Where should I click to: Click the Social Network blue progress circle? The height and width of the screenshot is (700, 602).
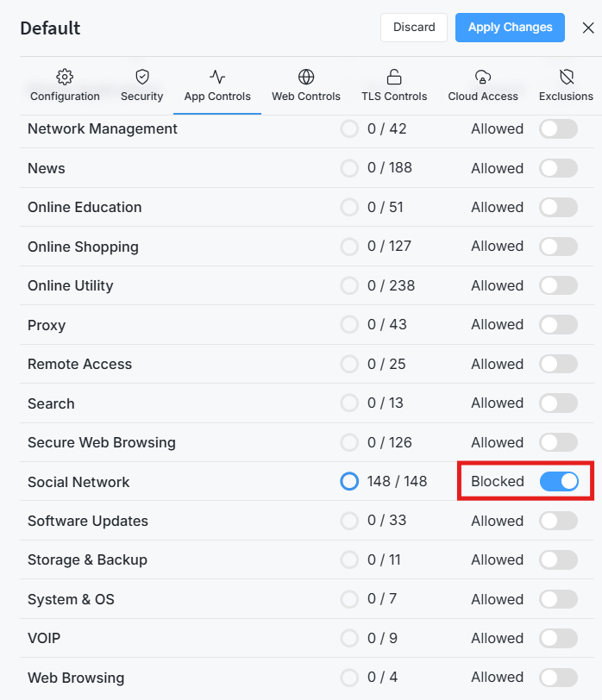coord(349,481)
